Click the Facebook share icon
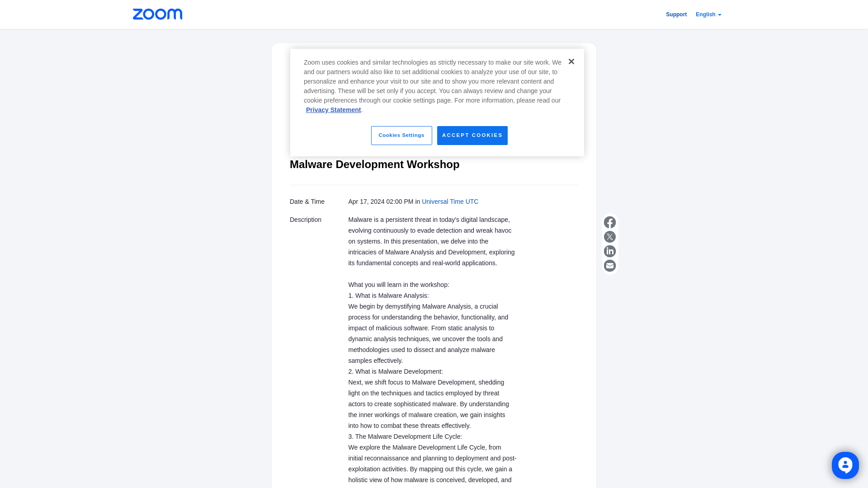This screenshot has width=868, height=488. [609, 222]
